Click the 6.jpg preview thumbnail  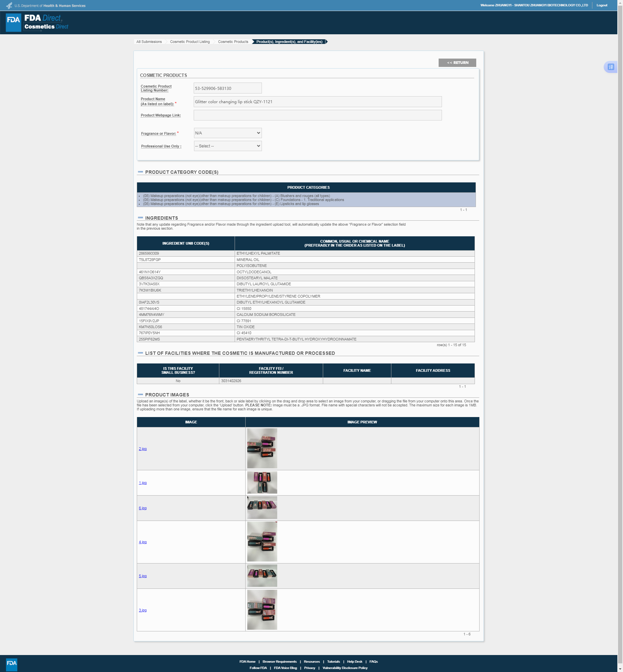point(262,508)
